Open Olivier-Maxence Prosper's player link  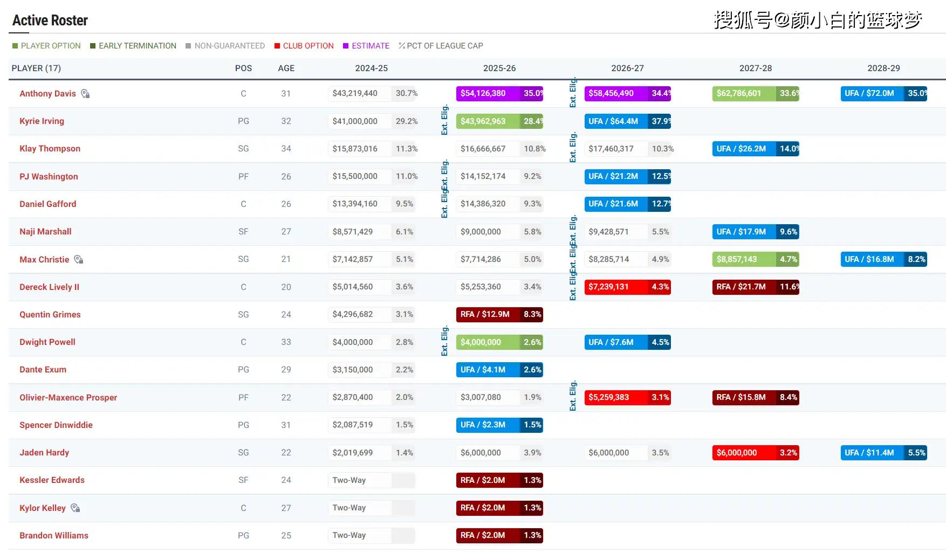[68, 398]
